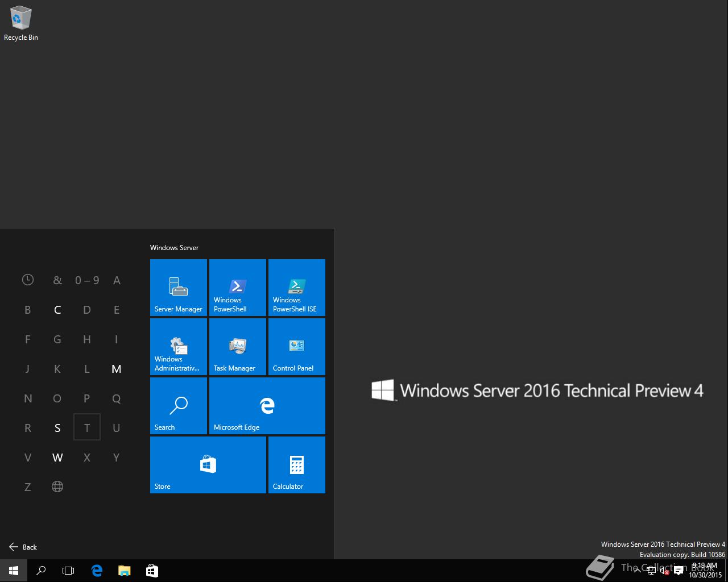Click letter O in the grid

(57, 398)
